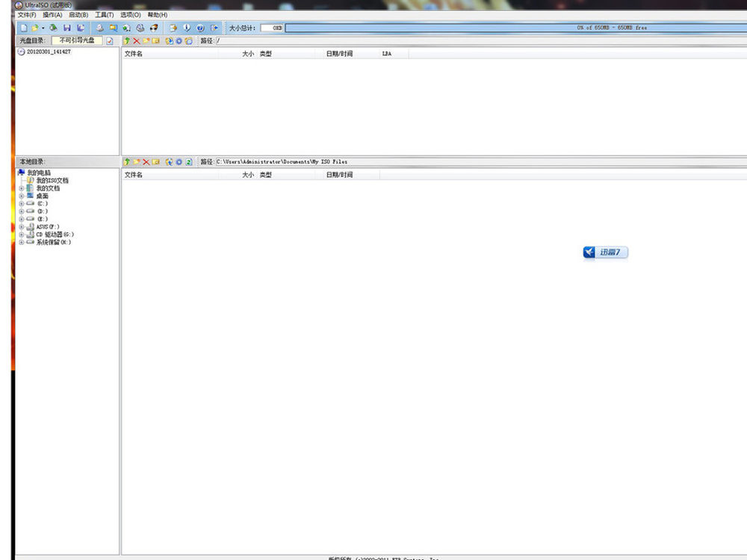Expand the CD 驱动器 (G:) node

pyautogui.click(x=22, y=234)
